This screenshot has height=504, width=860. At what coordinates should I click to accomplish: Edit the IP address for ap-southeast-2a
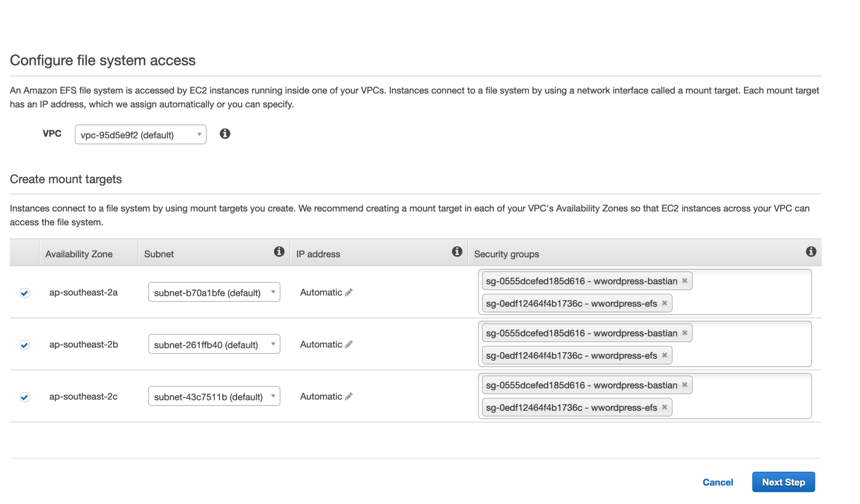point(348,292)
